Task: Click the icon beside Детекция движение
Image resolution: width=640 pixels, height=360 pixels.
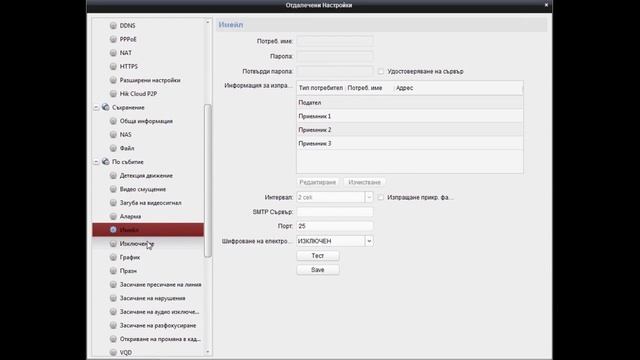Action: click(x=113, y=176)
